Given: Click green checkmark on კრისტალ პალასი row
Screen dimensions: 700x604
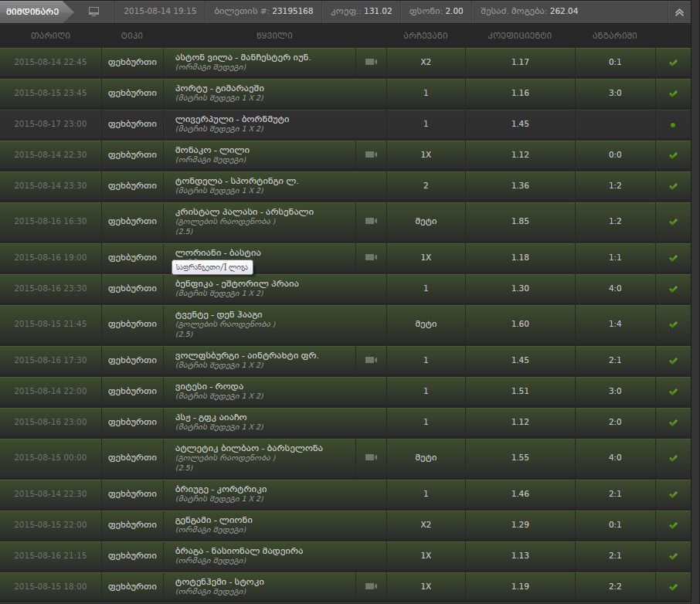Looking at the screenshot, I should click(673, 222).
